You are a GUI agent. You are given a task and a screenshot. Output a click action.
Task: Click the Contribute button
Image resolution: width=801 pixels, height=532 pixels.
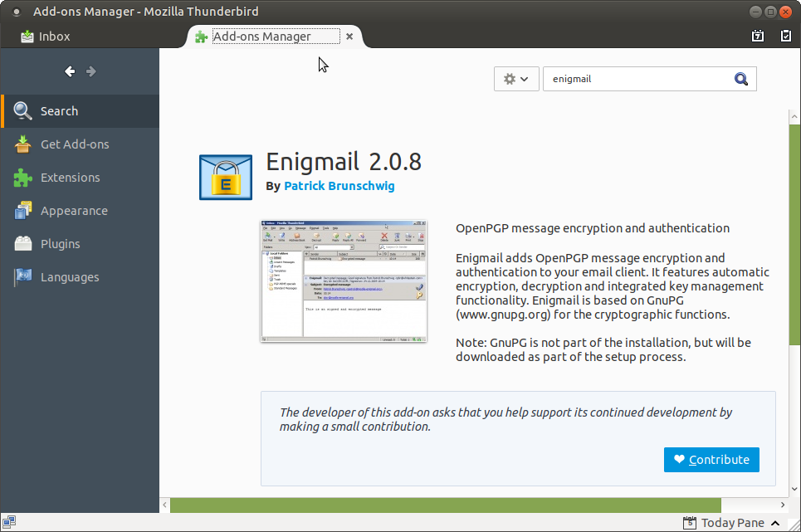point(711,460)
